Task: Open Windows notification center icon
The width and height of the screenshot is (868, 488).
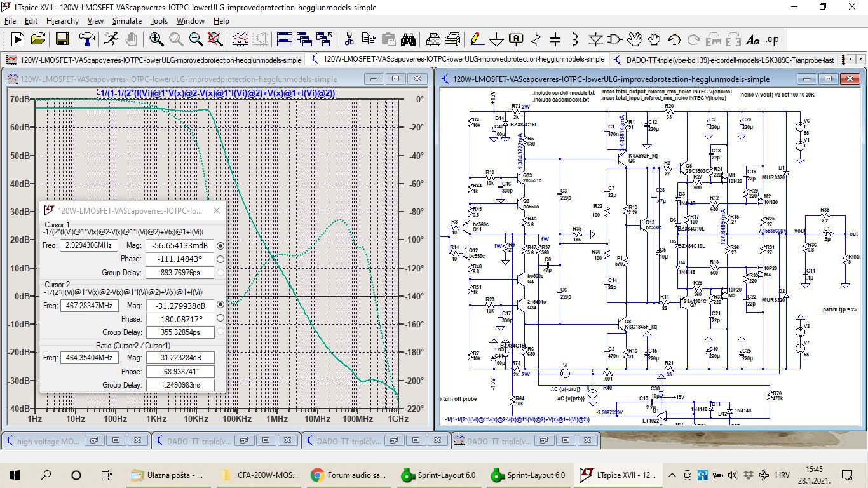Action: (846, 475)
